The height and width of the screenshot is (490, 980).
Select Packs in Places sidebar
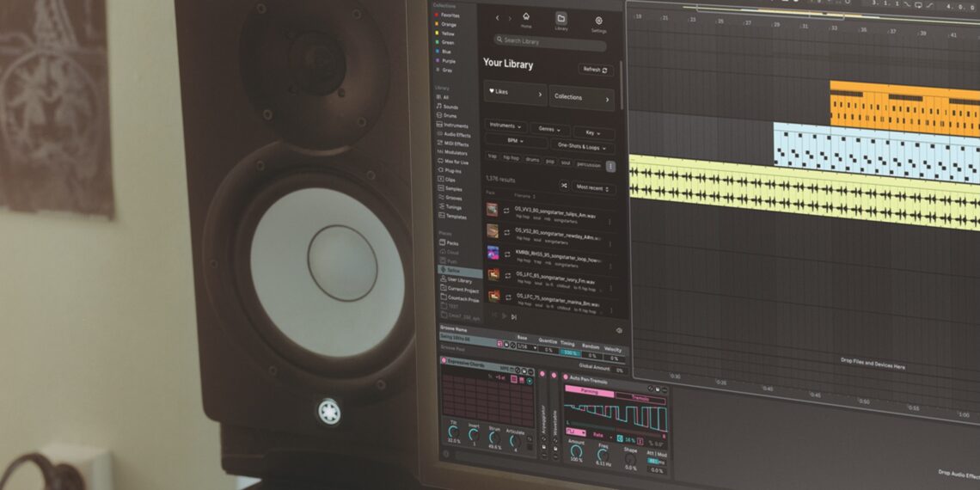449,242
